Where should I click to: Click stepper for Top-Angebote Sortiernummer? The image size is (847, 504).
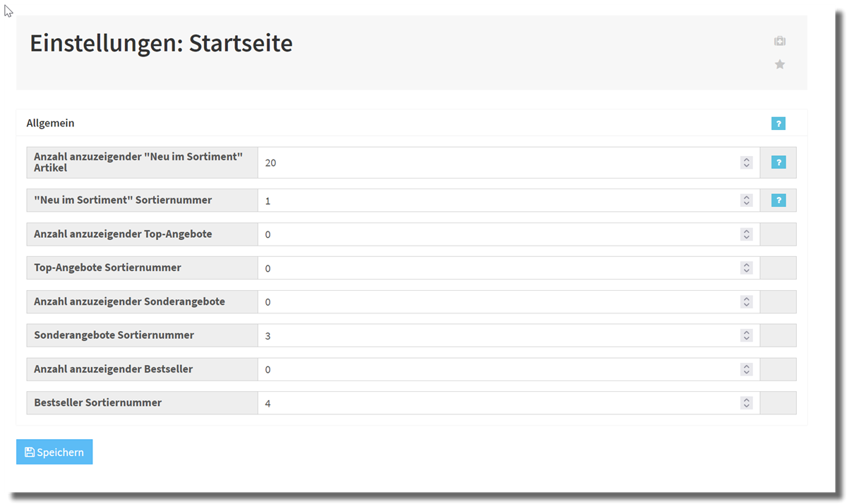coord(746,268)
